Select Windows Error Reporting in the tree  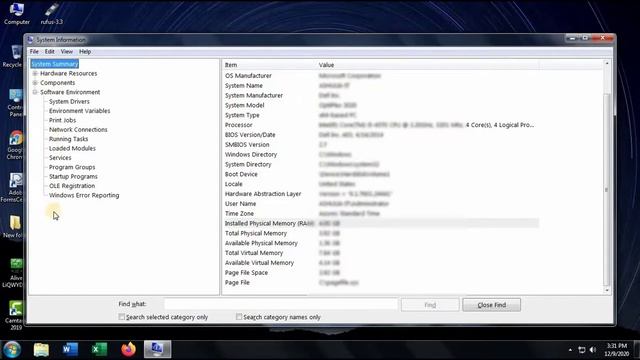pos(84,196)
